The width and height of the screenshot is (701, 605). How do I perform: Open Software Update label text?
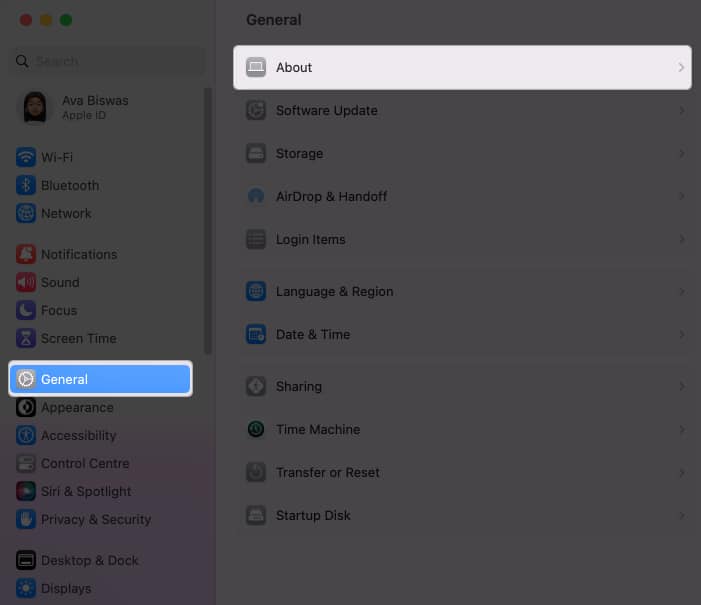point(327,110)
